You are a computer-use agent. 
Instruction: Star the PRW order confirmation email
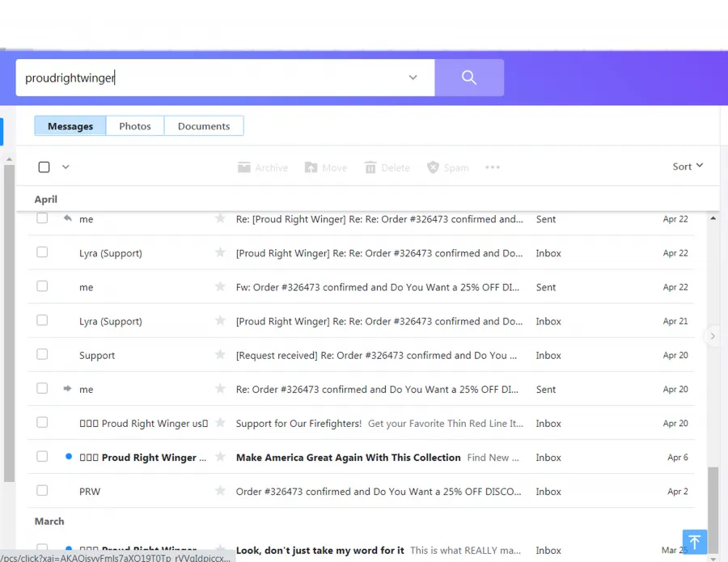click(220, 491)
